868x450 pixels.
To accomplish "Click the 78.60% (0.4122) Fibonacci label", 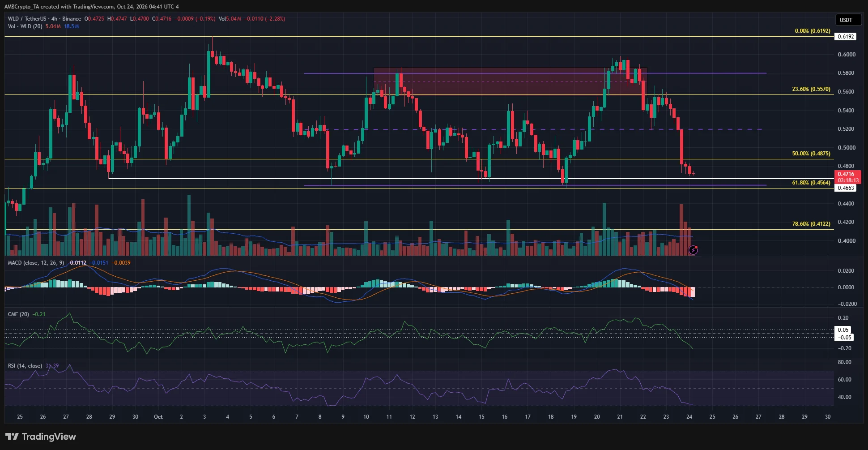I will 811,223.
